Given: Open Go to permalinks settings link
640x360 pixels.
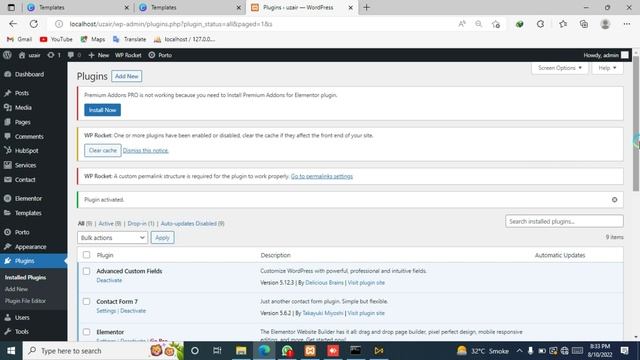Looking at the screenshot, I should click(322, 176).
